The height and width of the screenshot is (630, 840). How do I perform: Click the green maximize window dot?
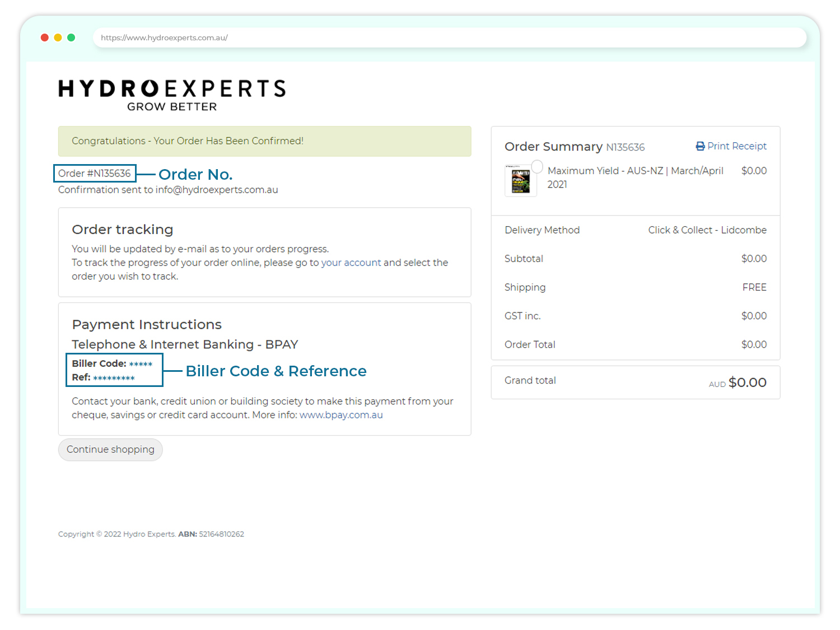coord(71,38)
